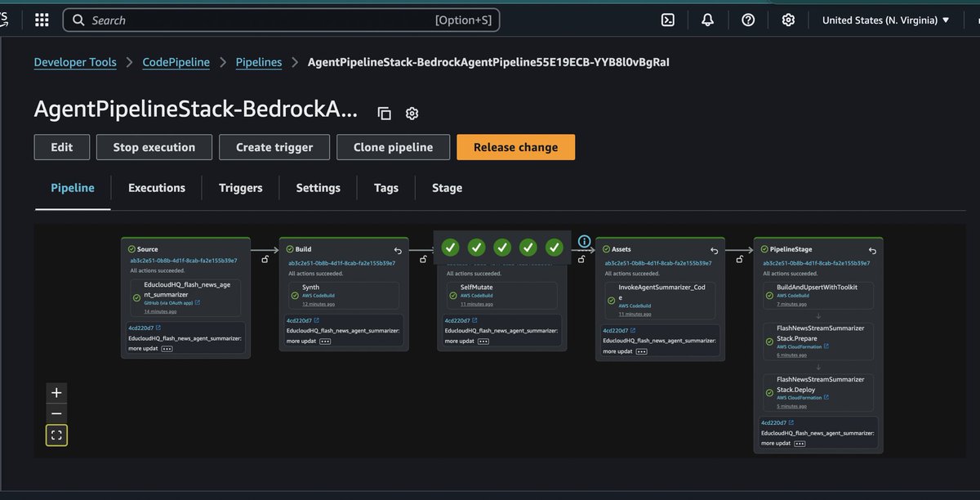980x500 pixels.
Task: Copy the pipeline name with the copy icon
Action: coord(384,113)
